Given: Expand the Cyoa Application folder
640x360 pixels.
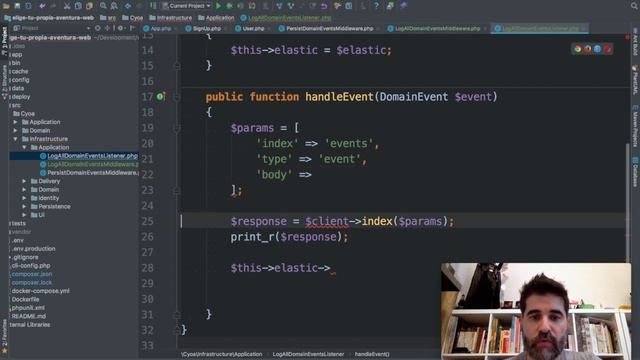Looking at the screenshot, I should tap(16, 122).
